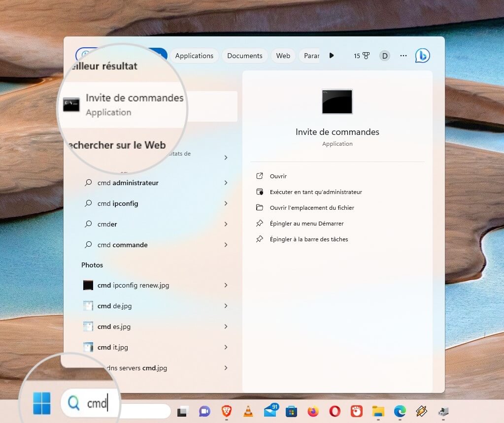
Task: Expand the cmd commande suggestion arrow
Action: [x=226, y=245]
